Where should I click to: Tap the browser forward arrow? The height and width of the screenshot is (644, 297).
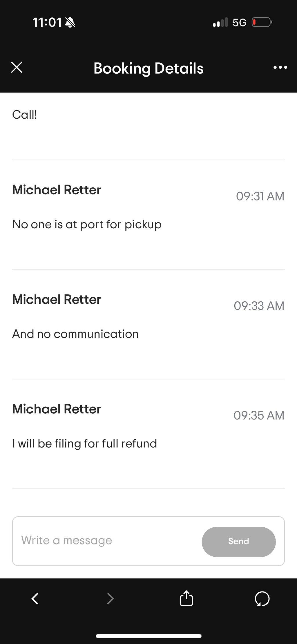[111, 598]
